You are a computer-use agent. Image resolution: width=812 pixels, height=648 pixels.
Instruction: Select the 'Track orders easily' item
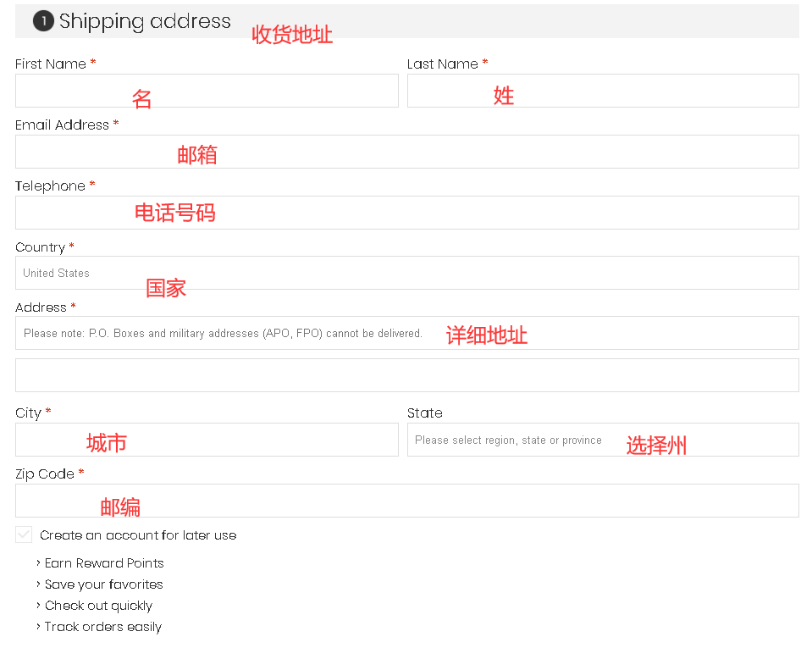pyautogui.click(x=102, y=627)
